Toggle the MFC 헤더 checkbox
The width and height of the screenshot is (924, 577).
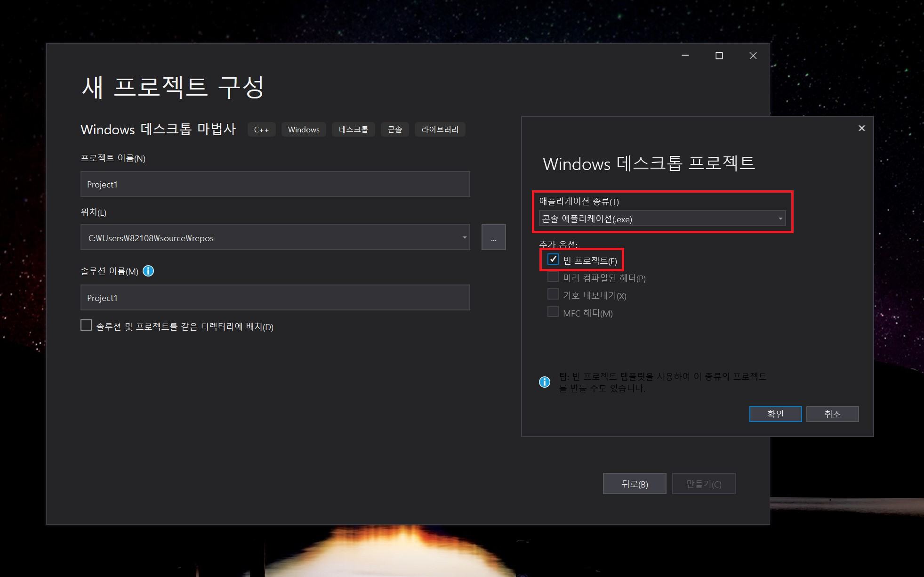(553, 312)
